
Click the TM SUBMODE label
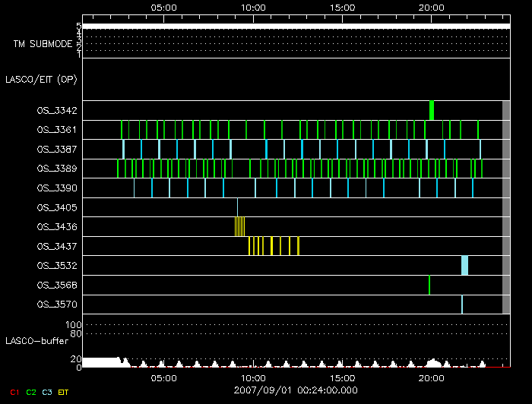point(43,44)
